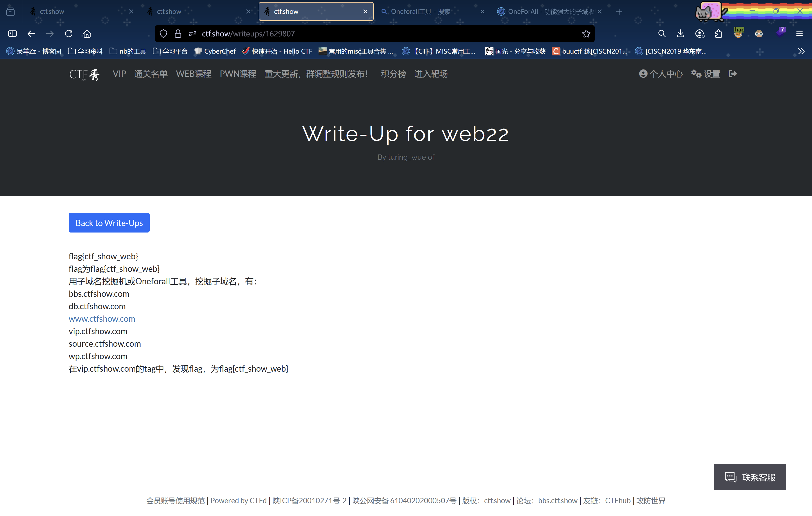
Task: Open a new tab with plus button
Action: [619, 12]
